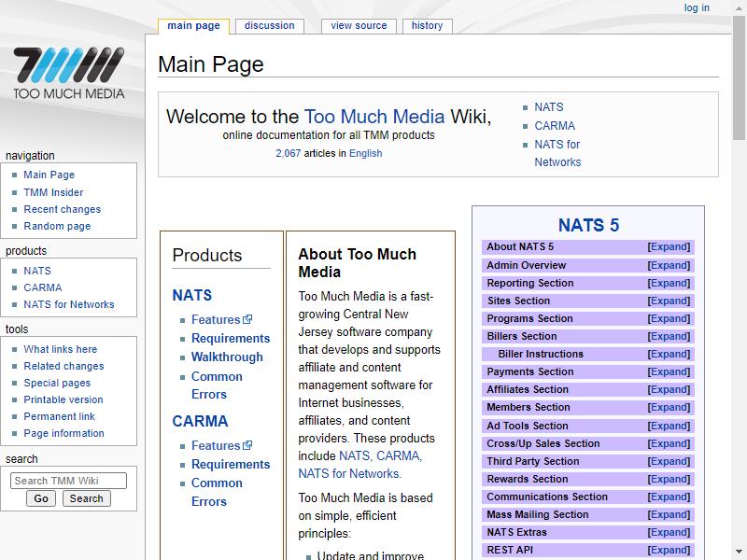Click the Go button

click(x=41, y=498)
